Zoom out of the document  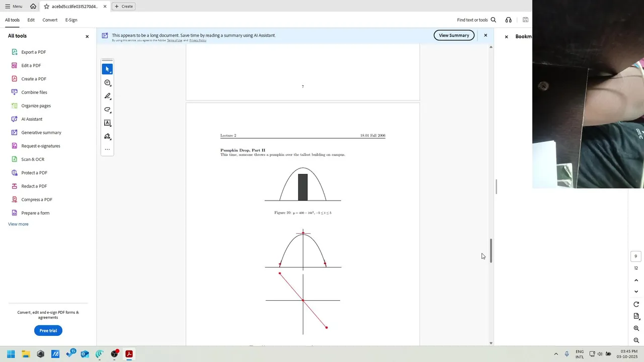636,340
